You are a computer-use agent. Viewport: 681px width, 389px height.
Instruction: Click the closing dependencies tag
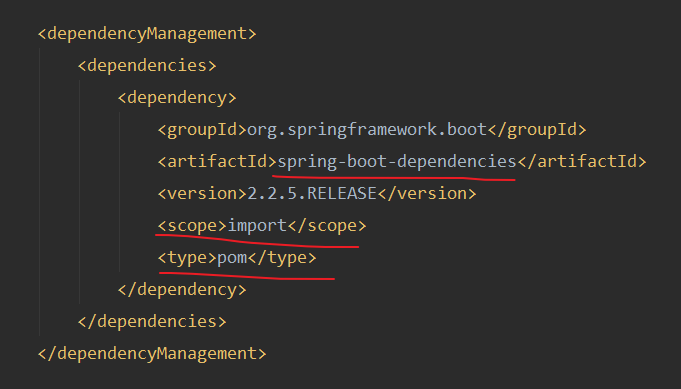[152, 322]
